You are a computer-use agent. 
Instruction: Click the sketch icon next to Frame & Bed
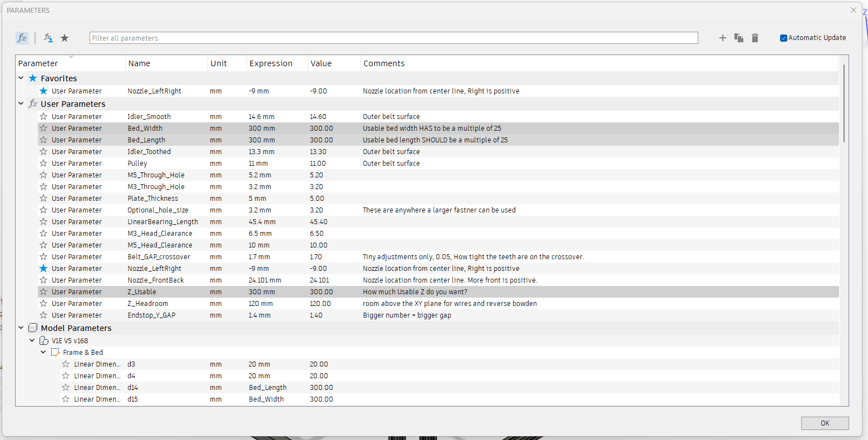pyautogui.click(x=54, y=352)
